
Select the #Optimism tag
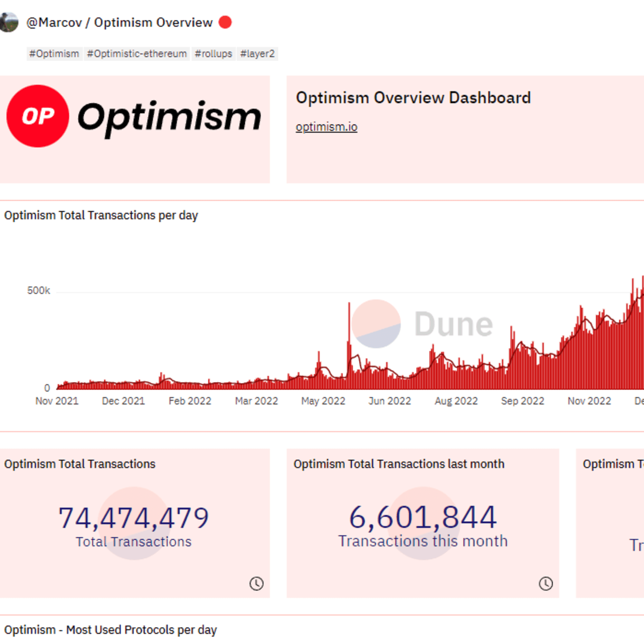[54, 54]
